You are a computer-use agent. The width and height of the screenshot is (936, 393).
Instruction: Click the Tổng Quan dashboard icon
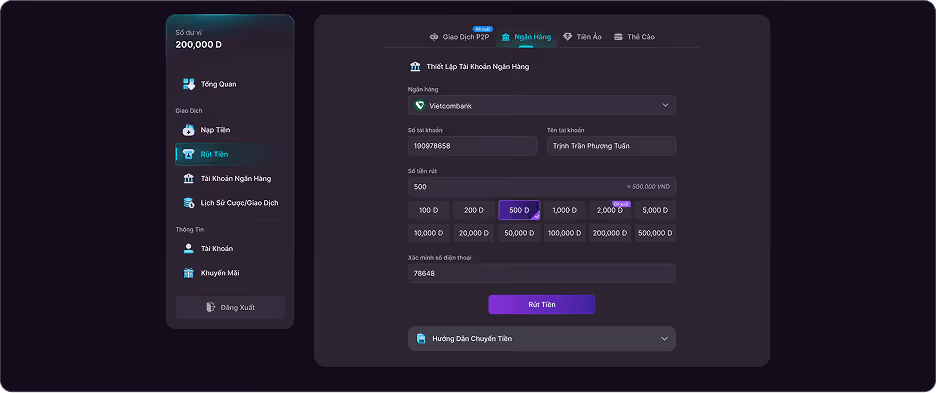[189, 84]
